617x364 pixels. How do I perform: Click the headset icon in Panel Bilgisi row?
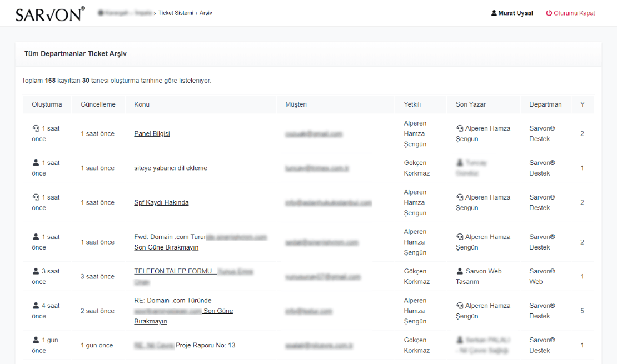(x=36, y=128)
